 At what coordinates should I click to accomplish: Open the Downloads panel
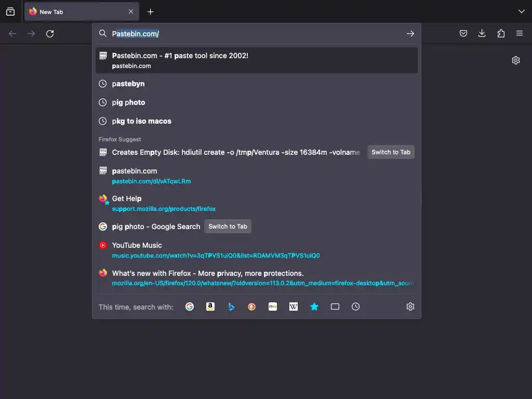tap(482, 33)
